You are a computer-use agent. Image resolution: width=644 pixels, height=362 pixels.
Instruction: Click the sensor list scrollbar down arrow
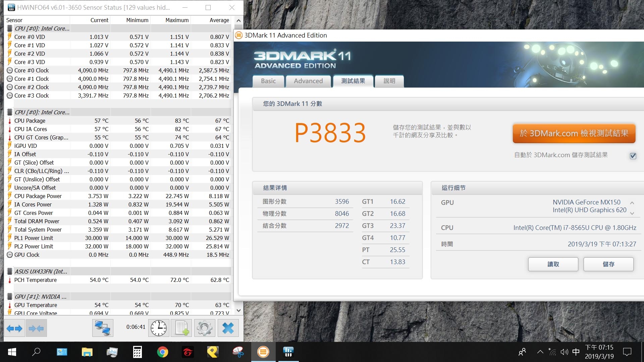(238, 310)
